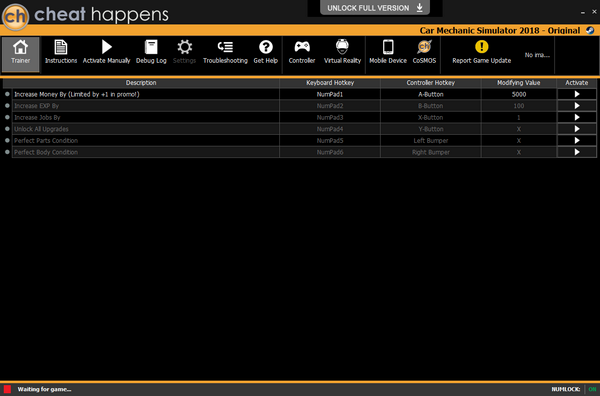Select the B-Button controller hotkey cell
Viewport: 600px width, 396px height.
(430, 106)
